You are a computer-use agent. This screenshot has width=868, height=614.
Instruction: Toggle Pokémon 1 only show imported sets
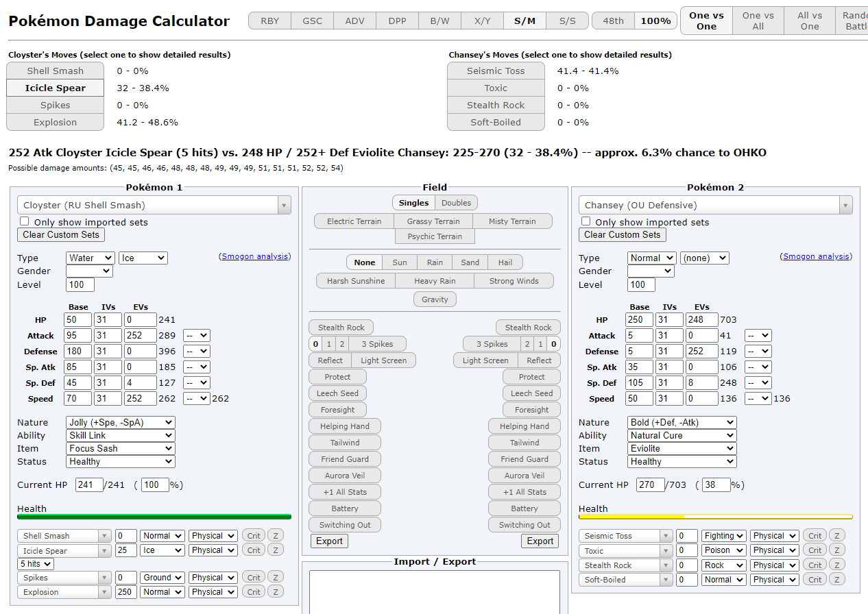coord(25,221)
